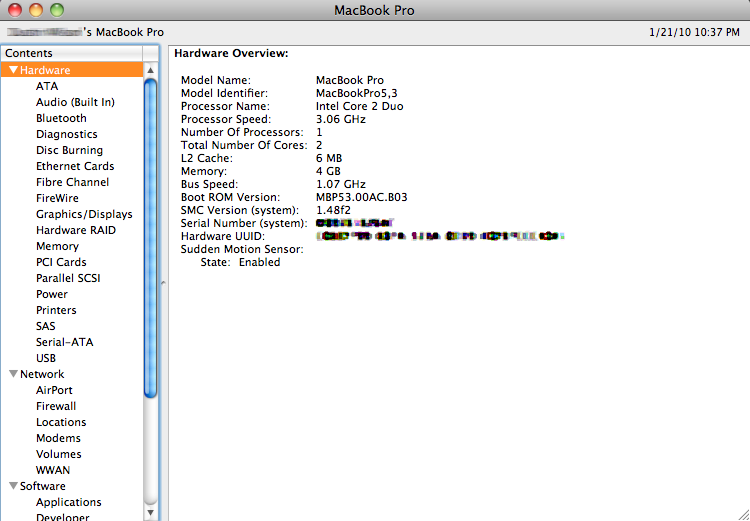Open USB hardware entry
The height and width of the screenshot is (521, 750).
pos(46,358)
